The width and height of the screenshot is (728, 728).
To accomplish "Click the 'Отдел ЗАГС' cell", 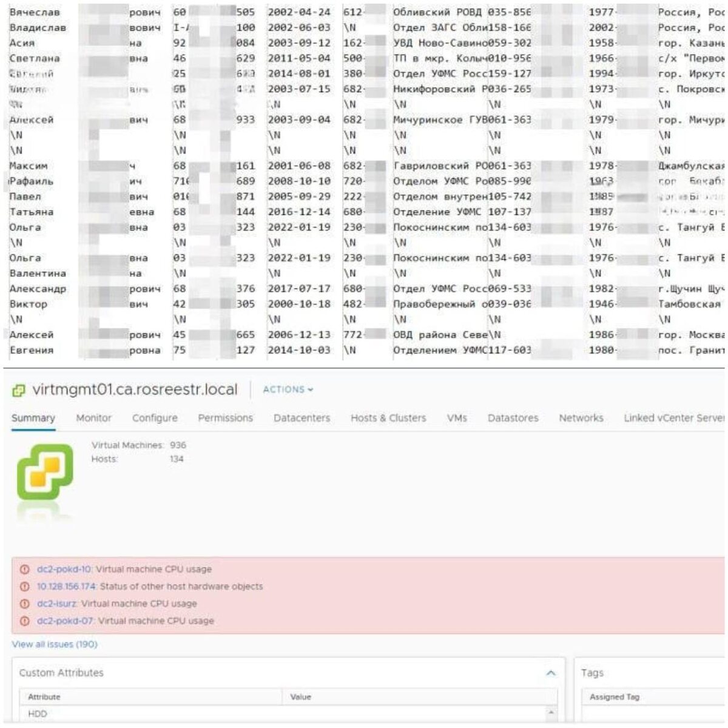I will (x=440, y=28).
